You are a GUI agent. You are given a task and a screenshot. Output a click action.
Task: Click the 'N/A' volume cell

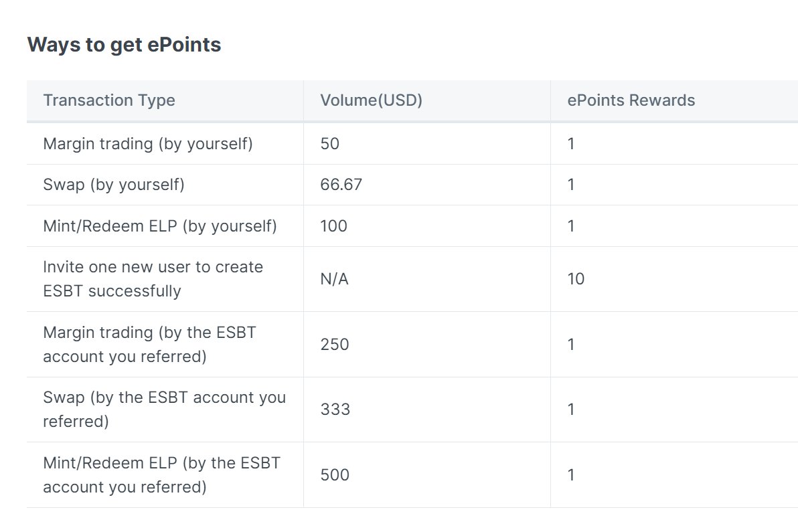[334, 279]
